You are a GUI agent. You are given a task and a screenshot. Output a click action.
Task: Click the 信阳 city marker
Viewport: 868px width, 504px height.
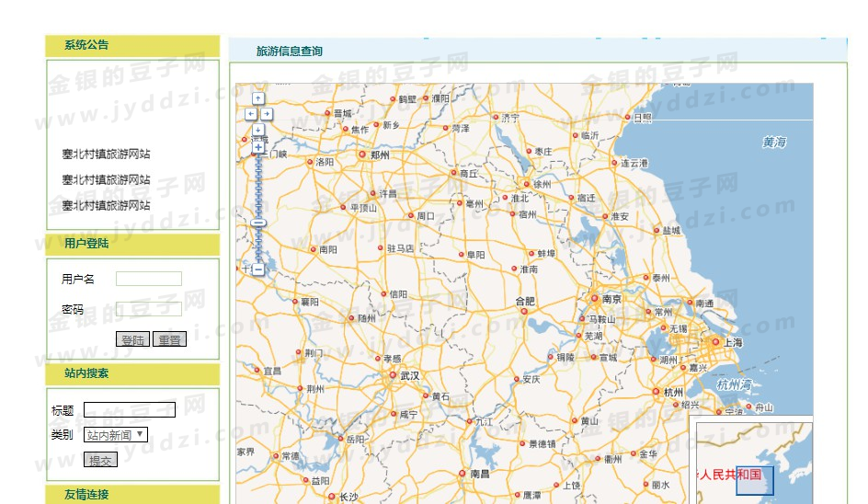(383, 294)
